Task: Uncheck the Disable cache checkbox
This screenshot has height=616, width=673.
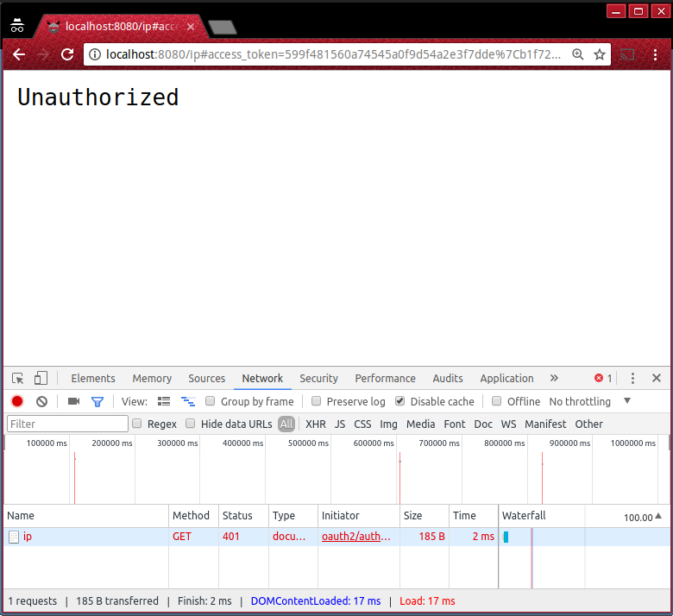Action: pos(400,401)
